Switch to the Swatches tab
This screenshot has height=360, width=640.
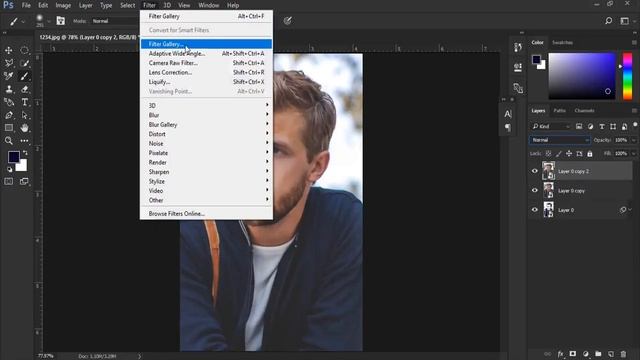562,42
